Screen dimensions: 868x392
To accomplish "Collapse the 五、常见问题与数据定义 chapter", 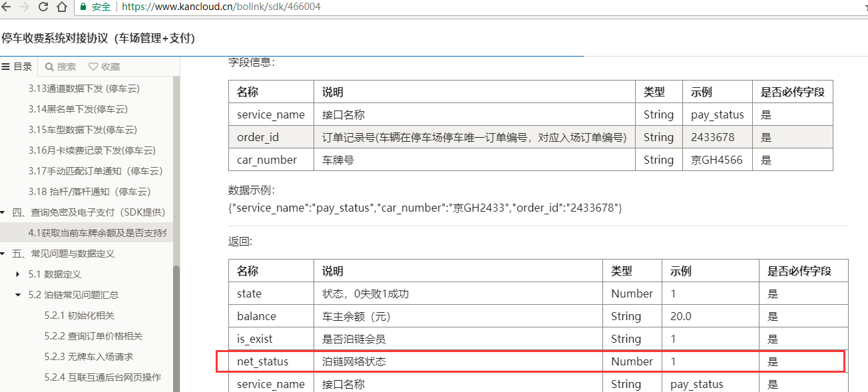I will pos(4,254).
